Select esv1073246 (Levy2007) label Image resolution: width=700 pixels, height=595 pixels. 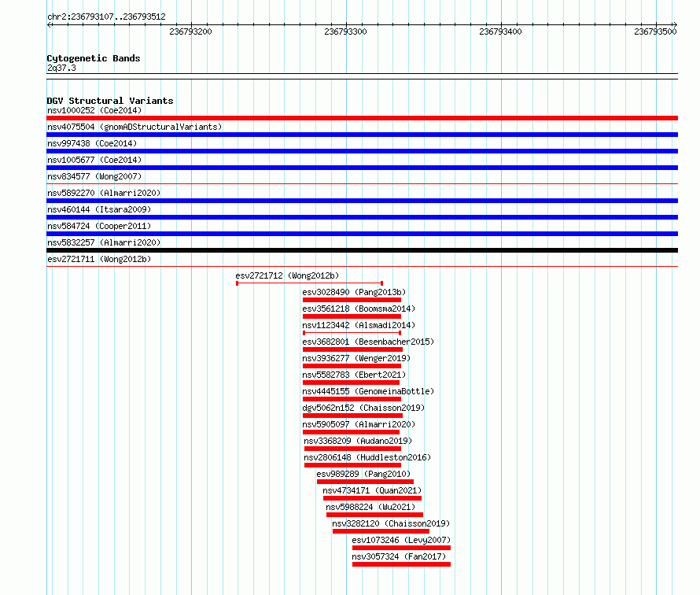pyautogui.click(x=401, y=540)
